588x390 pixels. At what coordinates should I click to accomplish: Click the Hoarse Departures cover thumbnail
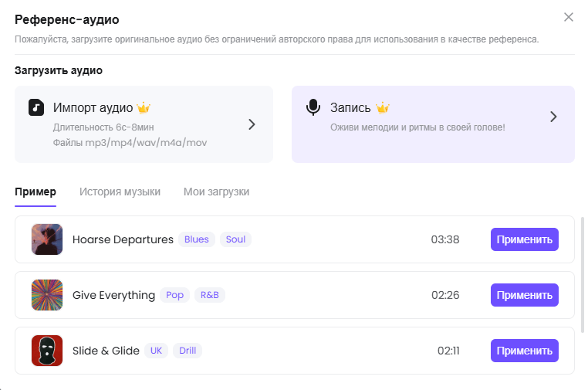click(x=47, y=239)
